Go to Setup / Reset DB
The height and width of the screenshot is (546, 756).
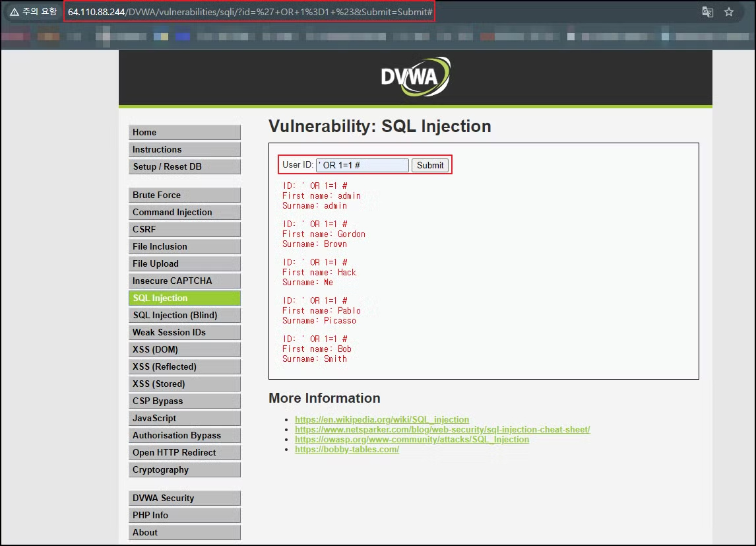[185, 166]
